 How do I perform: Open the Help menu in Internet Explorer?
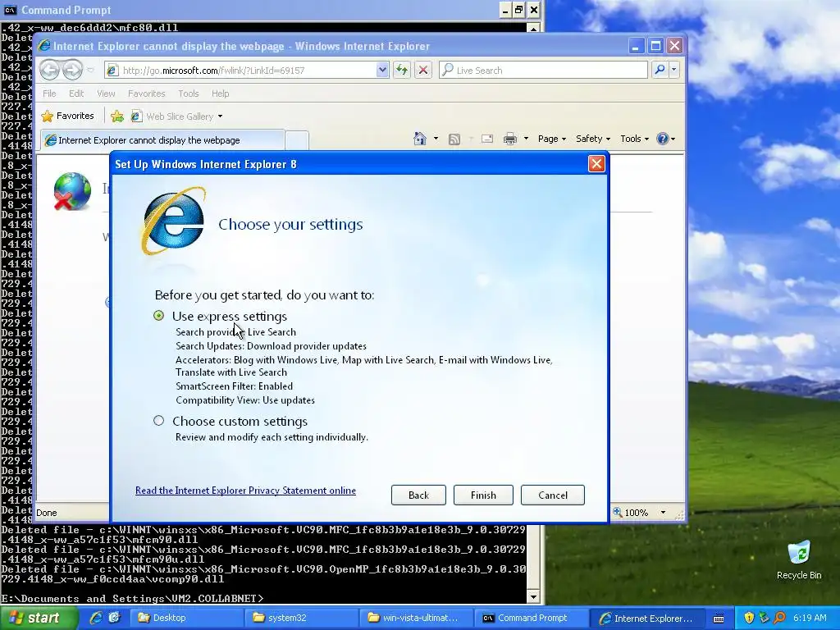point(220,94)
